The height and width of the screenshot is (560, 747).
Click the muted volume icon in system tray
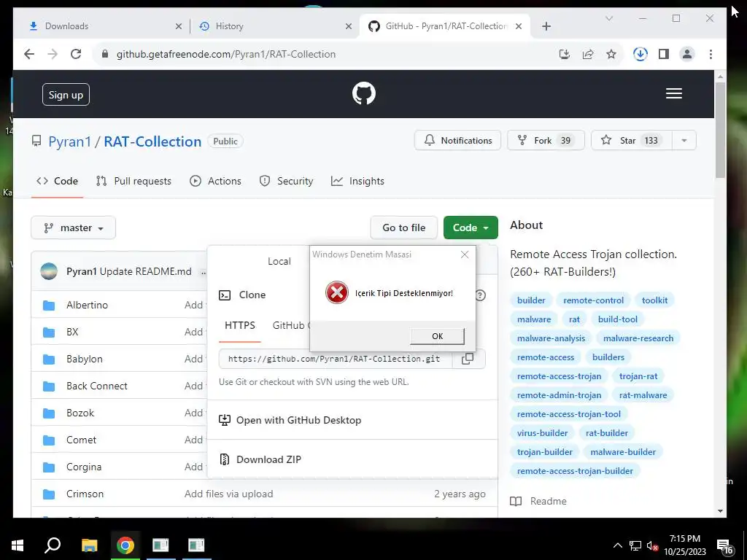pyautogui.click(x=652, y=546)
